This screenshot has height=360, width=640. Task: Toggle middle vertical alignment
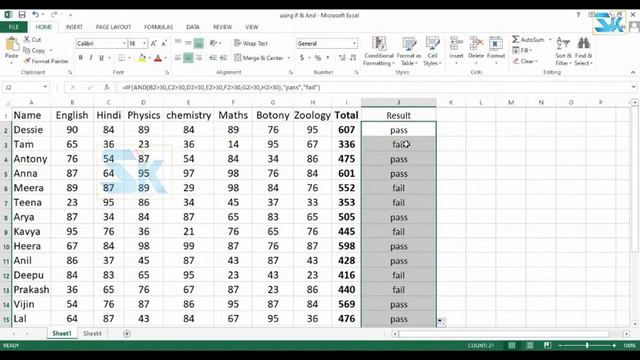coord(188,43)
